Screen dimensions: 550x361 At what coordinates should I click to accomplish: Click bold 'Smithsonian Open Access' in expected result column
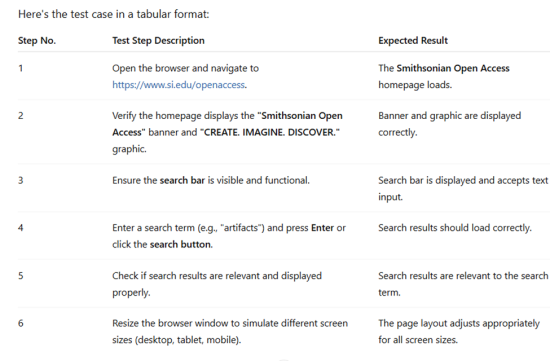[x=453, y=68]
